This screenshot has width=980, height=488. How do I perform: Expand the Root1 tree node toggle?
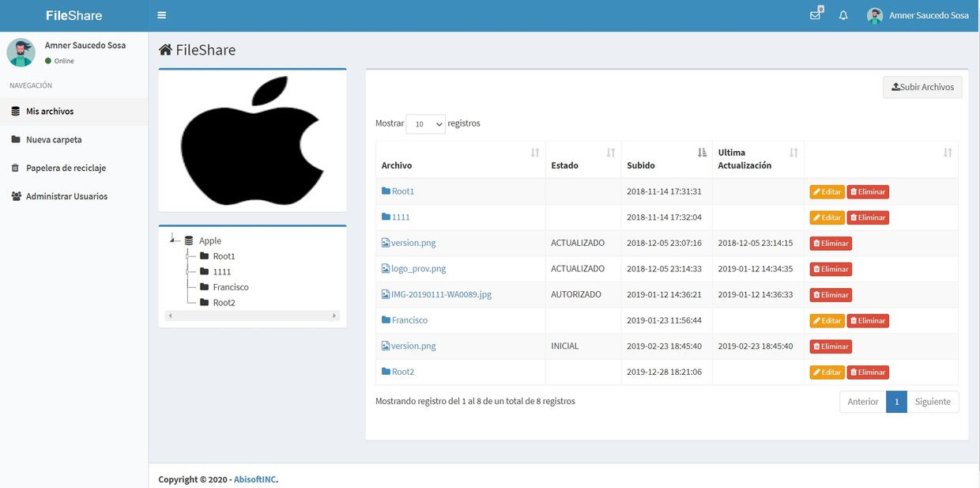[x=188, y=255]
